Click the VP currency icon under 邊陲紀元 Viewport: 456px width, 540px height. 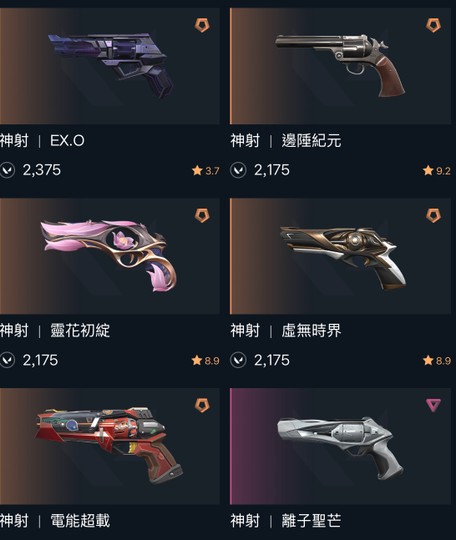pyautogui.click(x=238, y=170)
